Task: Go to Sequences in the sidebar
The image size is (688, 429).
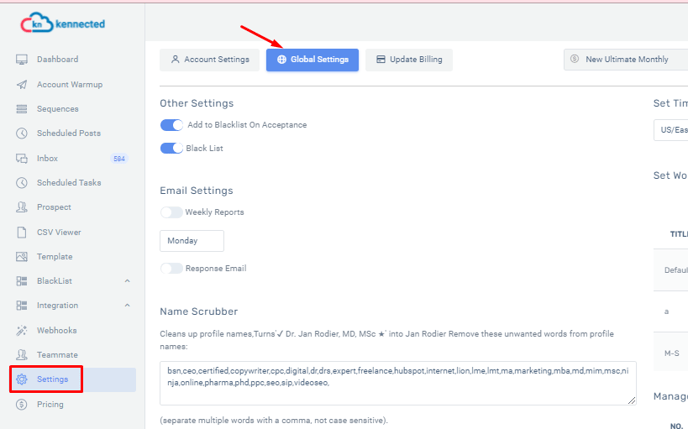Action: click(57, 109)
